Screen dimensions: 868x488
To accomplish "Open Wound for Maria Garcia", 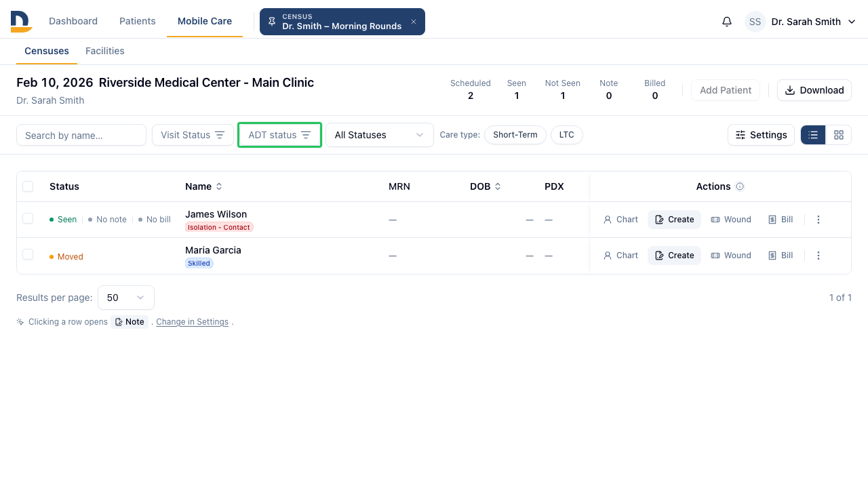I will tap(731, 256).
